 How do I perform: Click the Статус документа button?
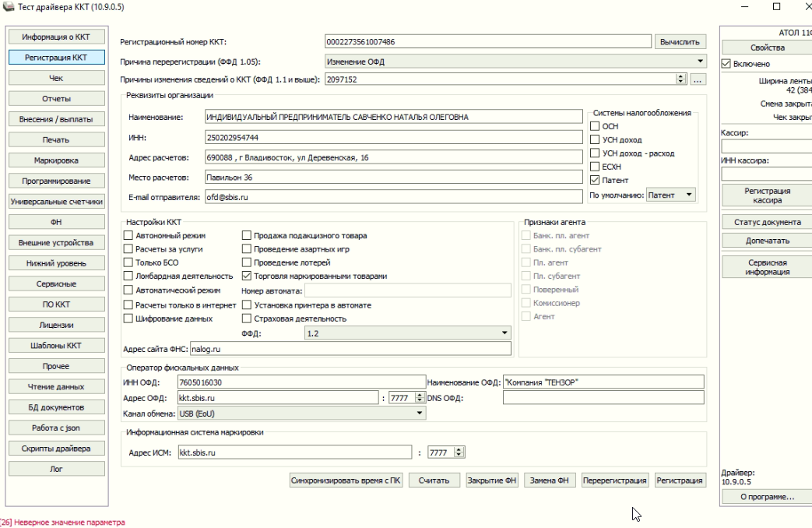(x=767, y=222)
